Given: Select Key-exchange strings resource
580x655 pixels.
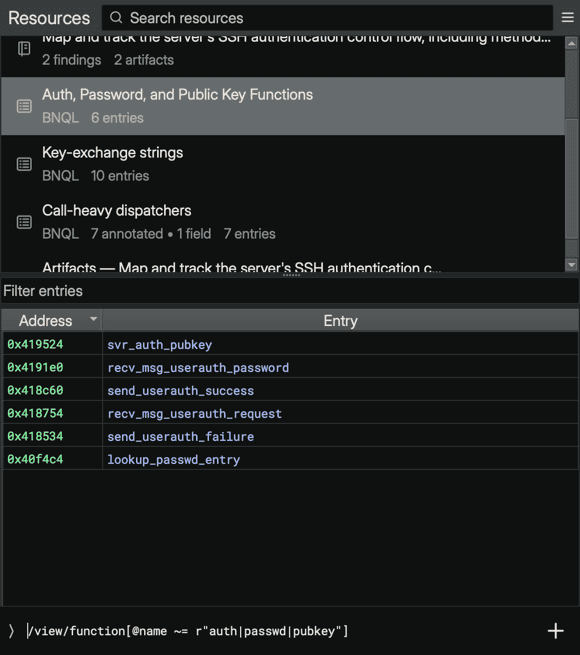Looking at the screenshot, I should [x=283, y=164].
